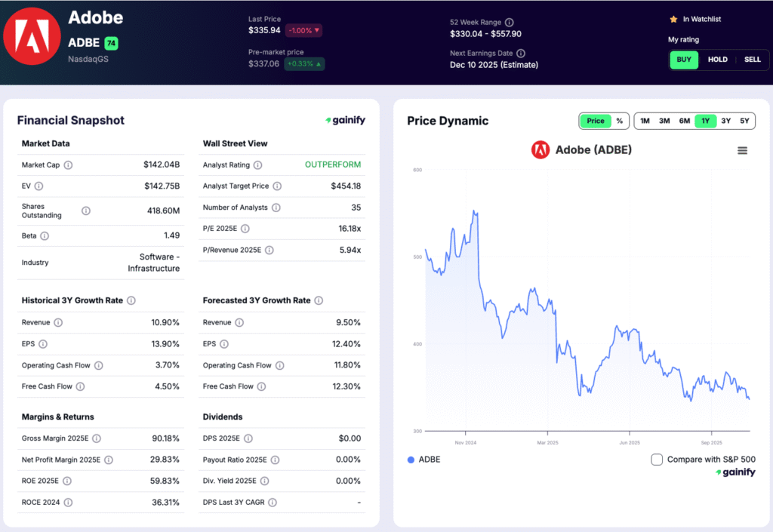Click the Adobe logo icon

click(x=31, y=35)
